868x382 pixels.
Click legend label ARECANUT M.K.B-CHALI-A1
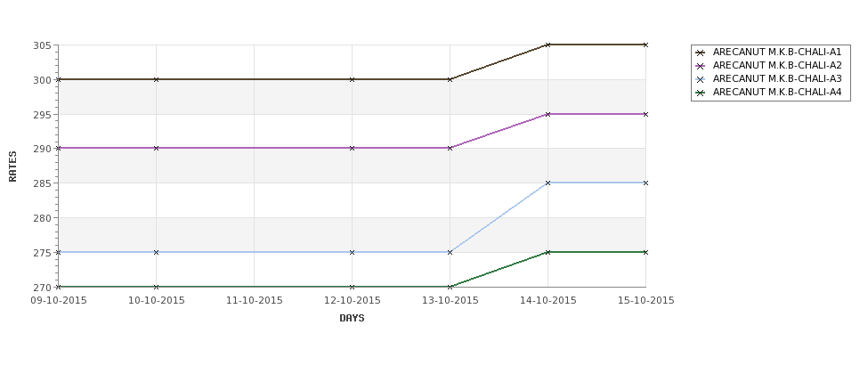coord(777,52)
